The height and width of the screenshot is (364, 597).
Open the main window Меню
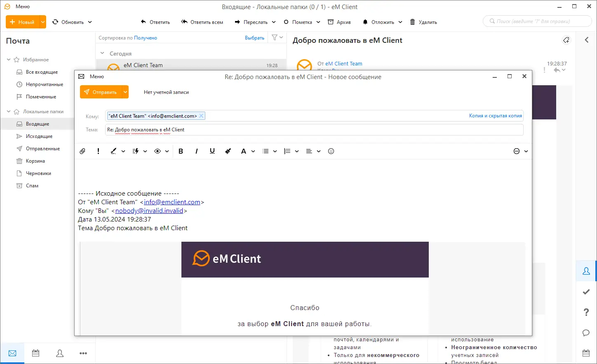(23, 7)
